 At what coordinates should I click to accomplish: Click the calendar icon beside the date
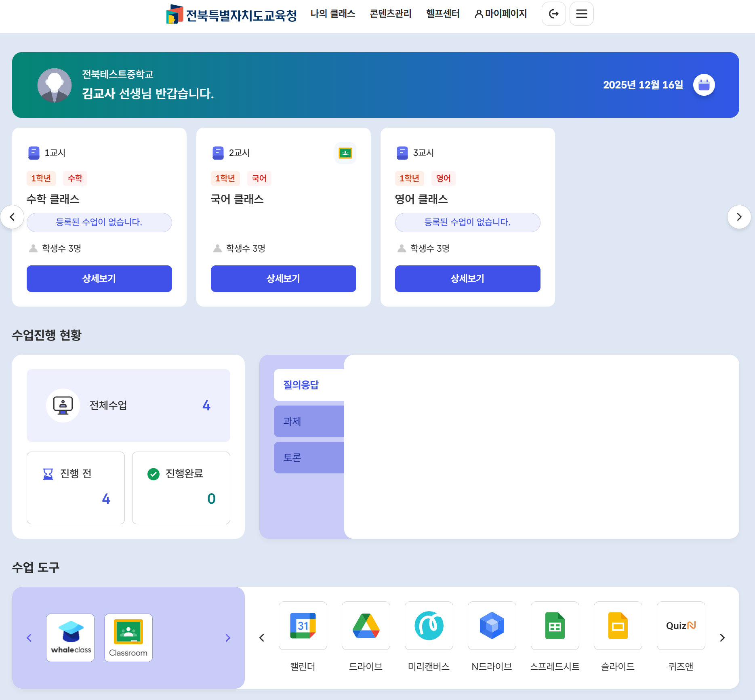(704, 85)
